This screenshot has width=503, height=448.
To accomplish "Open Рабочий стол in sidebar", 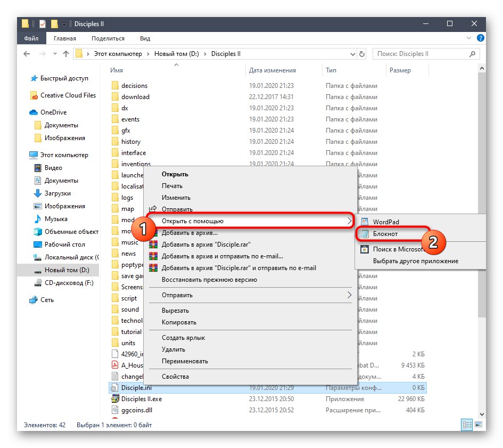I will [x=60, y=245].
